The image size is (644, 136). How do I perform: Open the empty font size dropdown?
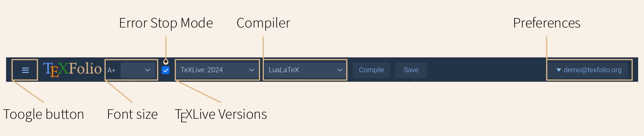(138, 70)
